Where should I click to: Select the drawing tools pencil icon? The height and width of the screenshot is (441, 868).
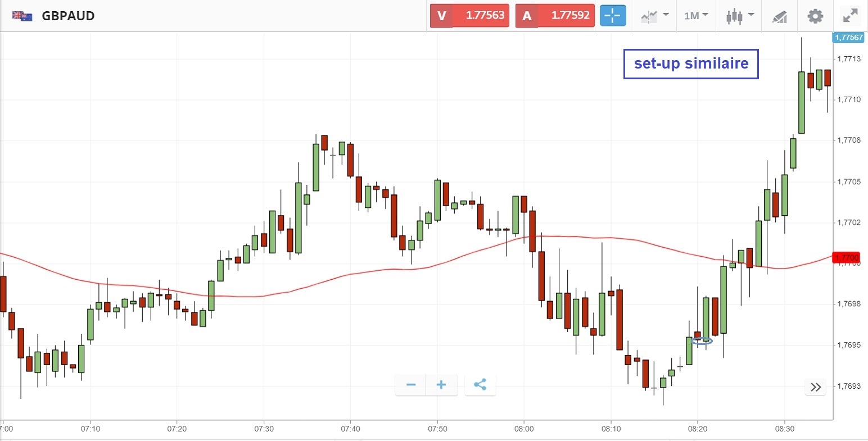[780, 16]
